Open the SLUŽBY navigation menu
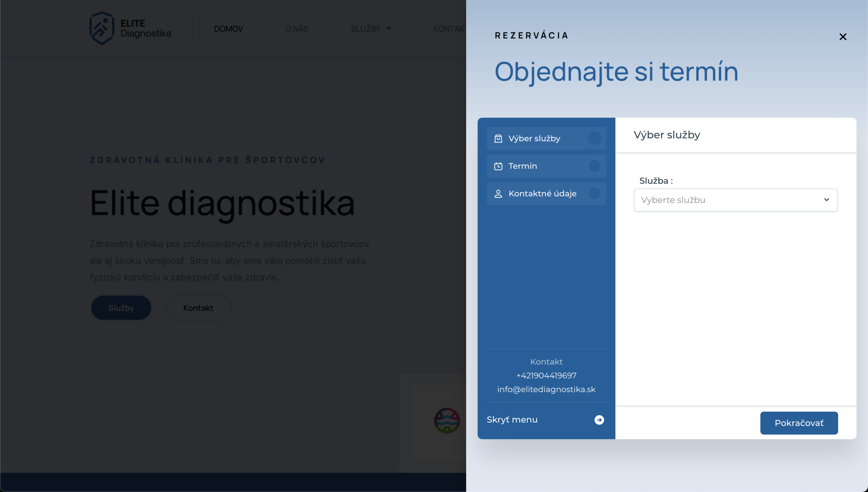The width and height of the screenshot is (868, 492). coord(366,29)
